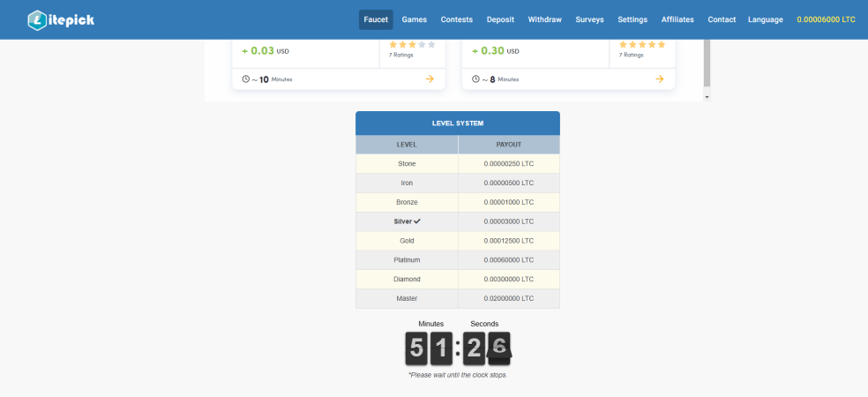Click the offers panel scrollbar down arrow
This screenshot has height=397, width=868.
pos(707,97)
